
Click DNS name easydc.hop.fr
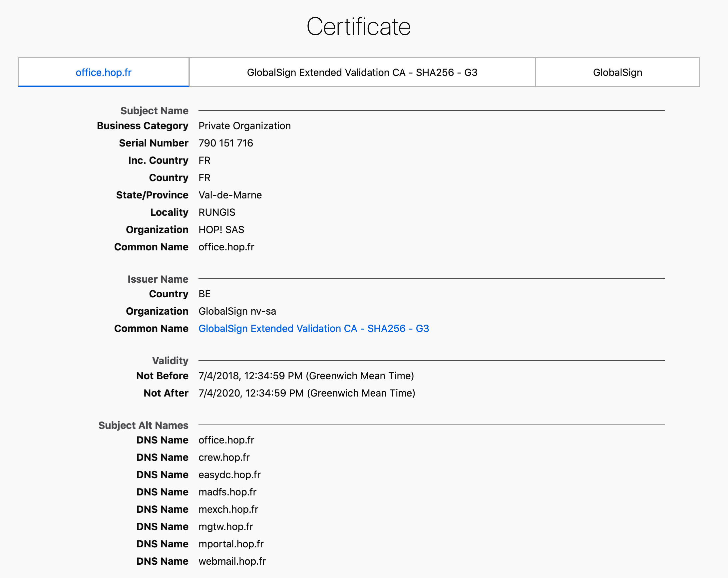229,475
